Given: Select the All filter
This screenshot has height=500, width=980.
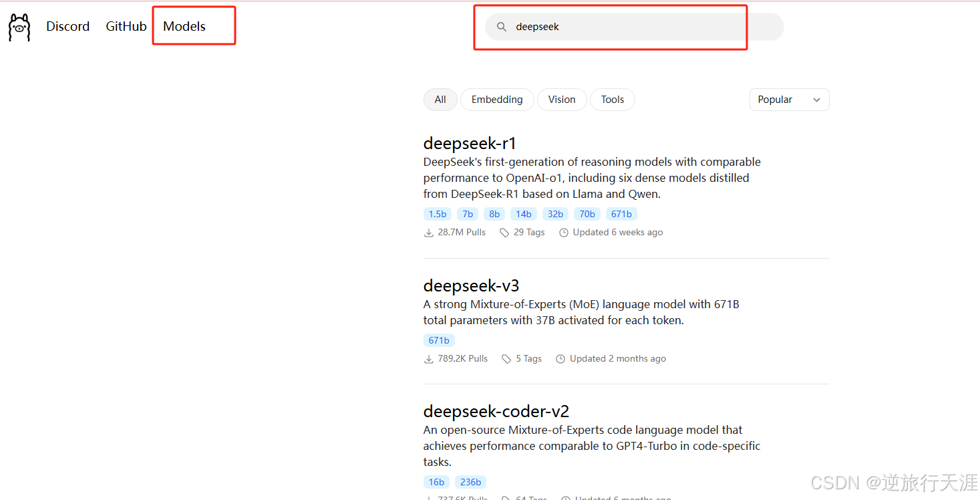Looking at the screenshot, I should point(440,100).
